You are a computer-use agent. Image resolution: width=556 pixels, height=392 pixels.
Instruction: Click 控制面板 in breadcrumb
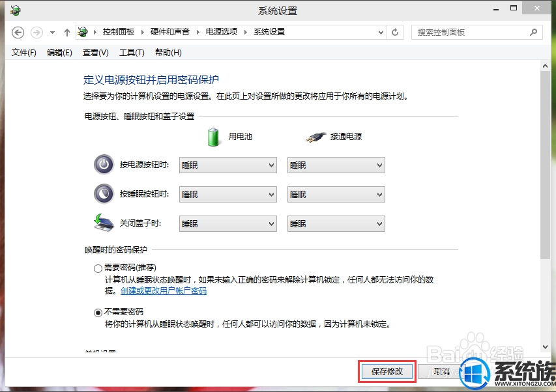pos(119,32)
